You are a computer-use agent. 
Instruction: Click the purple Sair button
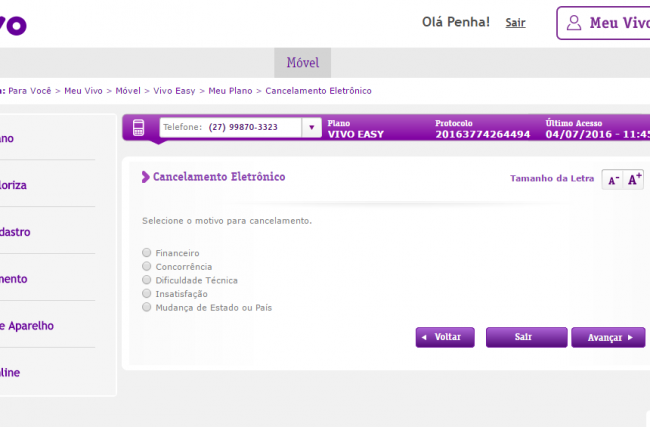coord(526,337)
